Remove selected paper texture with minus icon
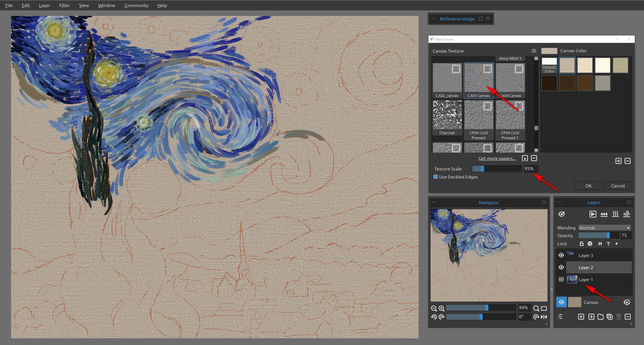Screen dimensions: 644x345 coord(534,158)
